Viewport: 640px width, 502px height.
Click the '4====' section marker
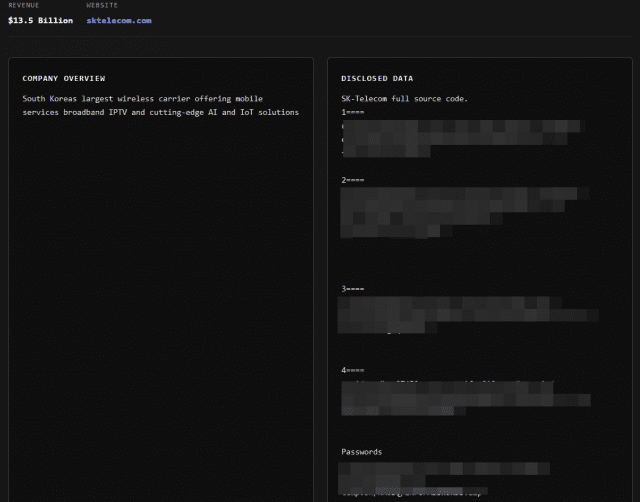click(353, 370)
